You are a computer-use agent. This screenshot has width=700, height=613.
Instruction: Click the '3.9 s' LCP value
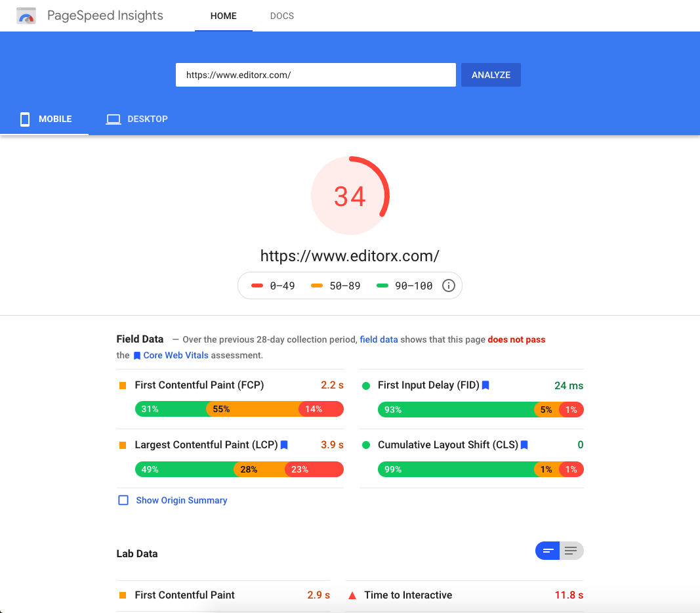pyautogui.click(x=332, y=445)
